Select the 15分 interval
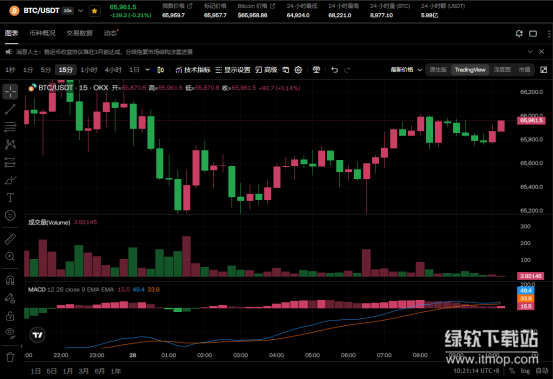Image resolution: width=553 pixels, height=379 pixels. pyautogui.click(x=66, y=70)
